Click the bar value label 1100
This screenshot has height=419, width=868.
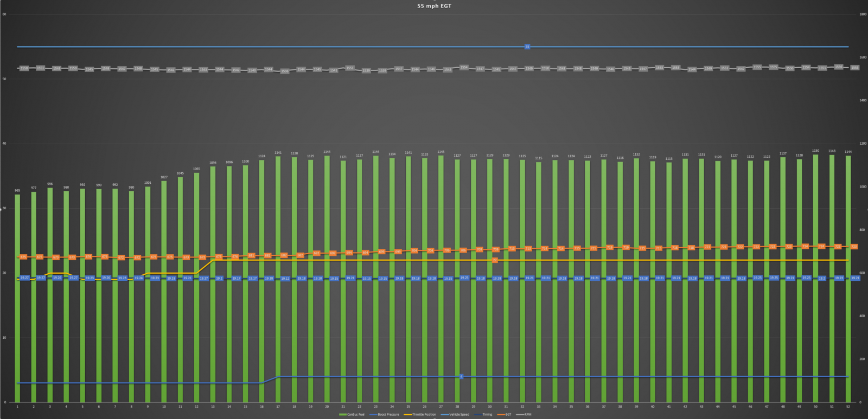coord(245,162)
